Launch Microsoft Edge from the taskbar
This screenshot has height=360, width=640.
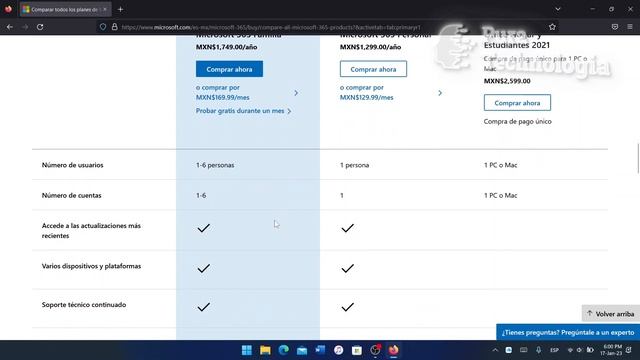click(x=283, y=350)
